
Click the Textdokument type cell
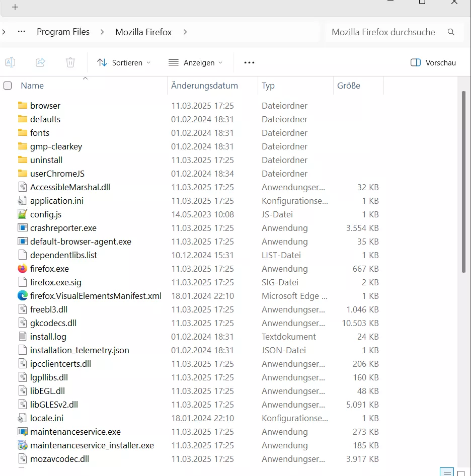[288, 336]
